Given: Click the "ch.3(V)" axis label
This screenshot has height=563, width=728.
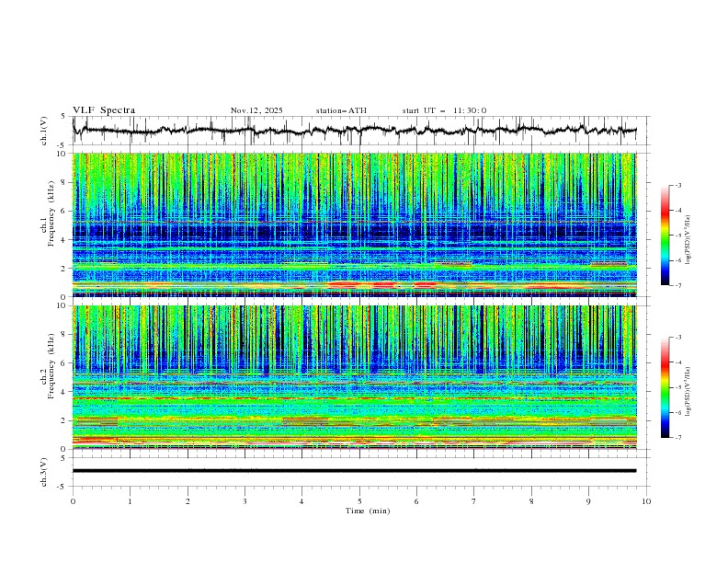Looking at the screenshot, I should [x=44, y=472].
